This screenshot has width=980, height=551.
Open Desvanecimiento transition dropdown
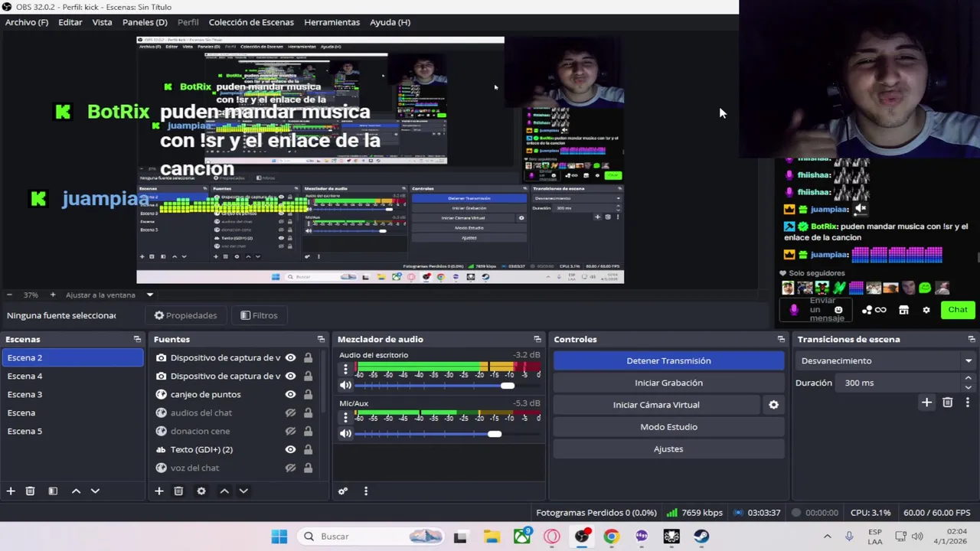[885, 360]
